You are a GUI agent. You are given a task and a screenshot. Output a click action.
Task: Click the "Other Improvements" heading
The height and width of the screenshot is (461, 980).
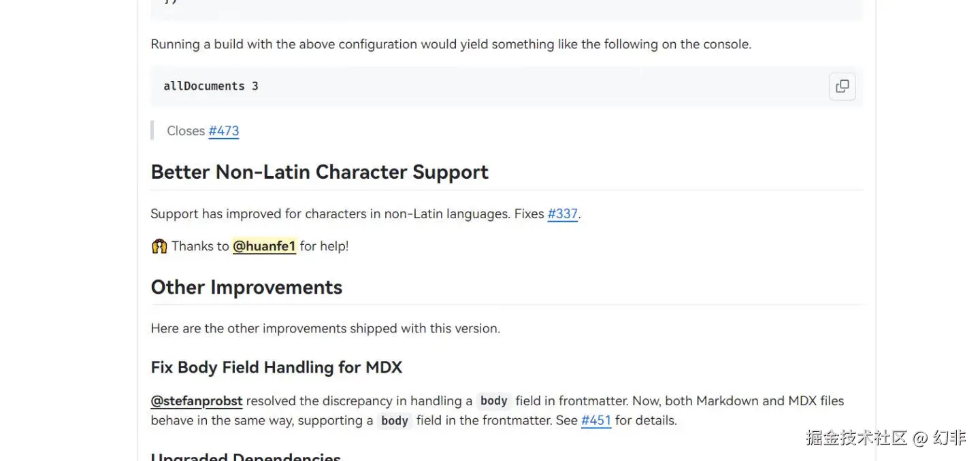(x=246, y=287)
